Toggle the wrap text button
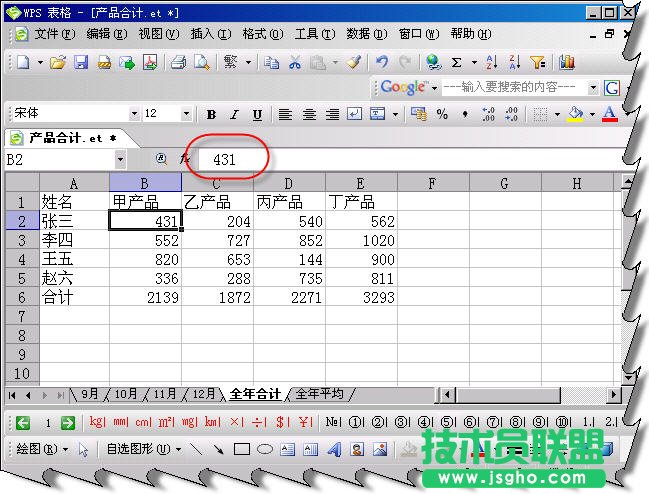649x494 pixels. pyautogui.click(x=354, y=114)
